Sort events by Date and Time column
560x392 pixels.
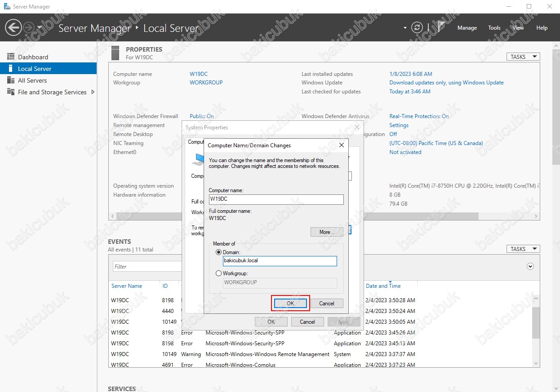383,286
